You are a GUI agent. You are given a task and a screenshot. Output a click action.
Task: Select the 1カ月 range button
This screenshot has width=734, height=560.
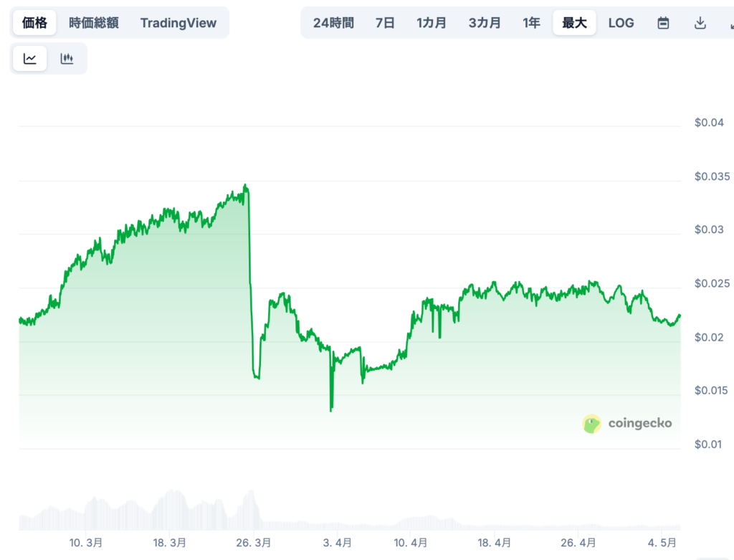point(432,23)
